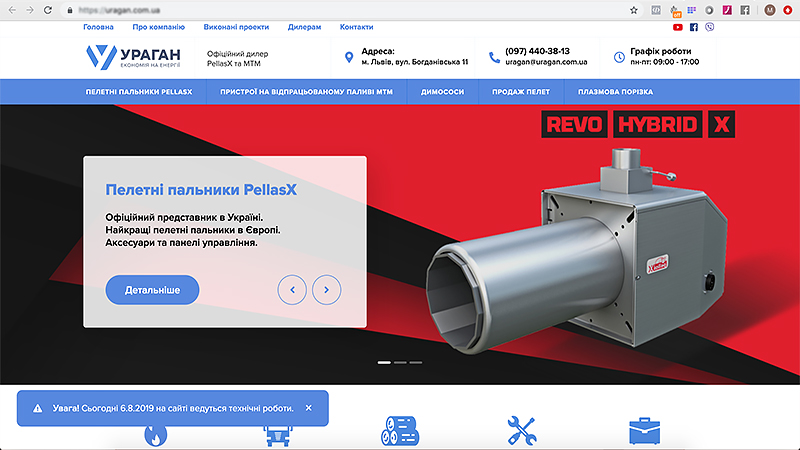Click the REVO HYBRID X banner logo
The height and width of the screenshot is (450, 800).
[638, 124]
